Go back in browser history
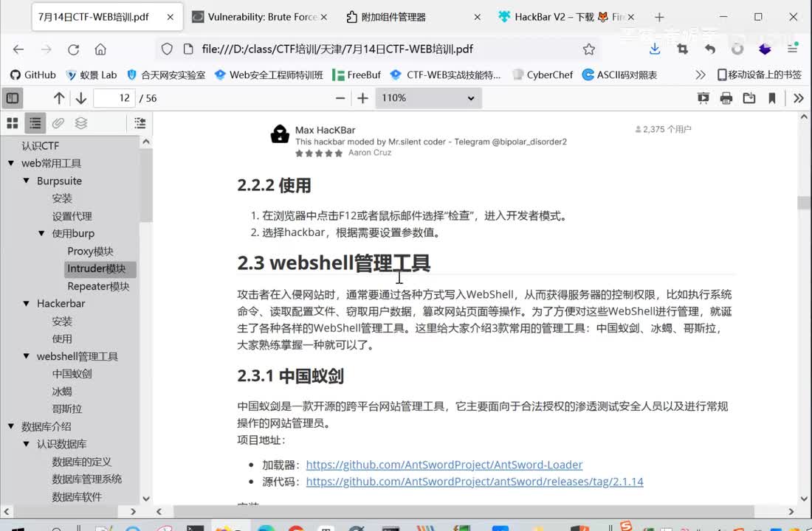The width and height of the screenshot is (812, 531). coord(18,49)
